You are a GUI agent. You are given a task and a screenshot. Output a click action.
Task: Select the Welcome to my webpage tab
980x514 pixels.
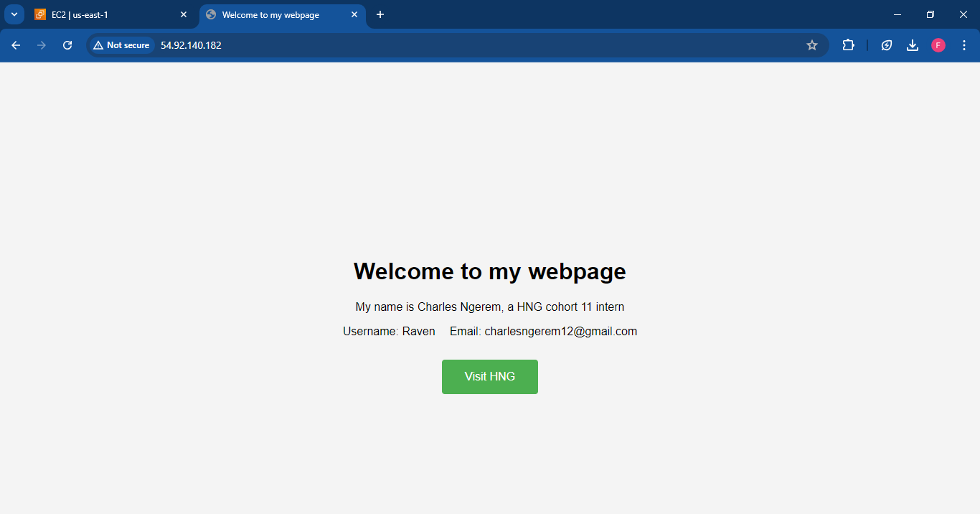(273, 14)
